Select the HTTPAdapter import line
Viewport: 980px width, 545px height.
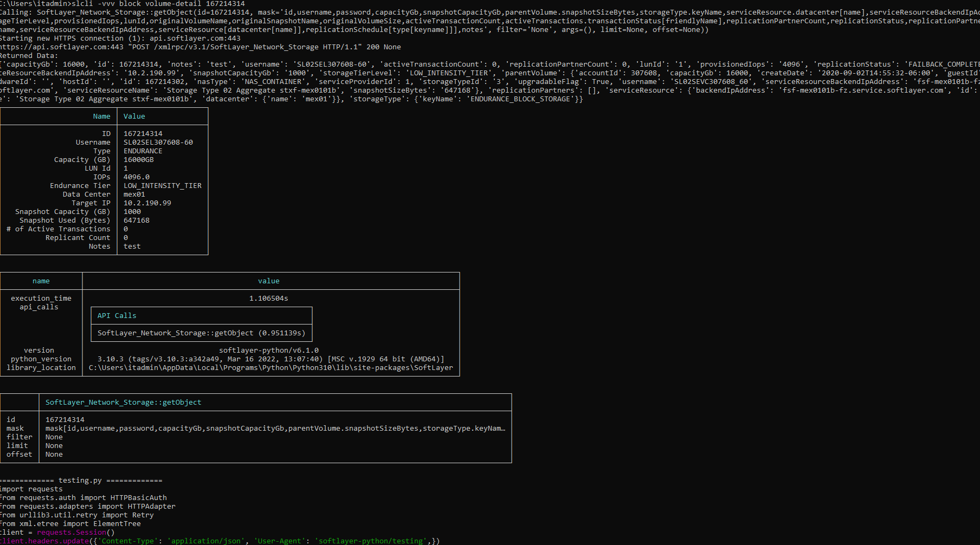coord(88,507)
